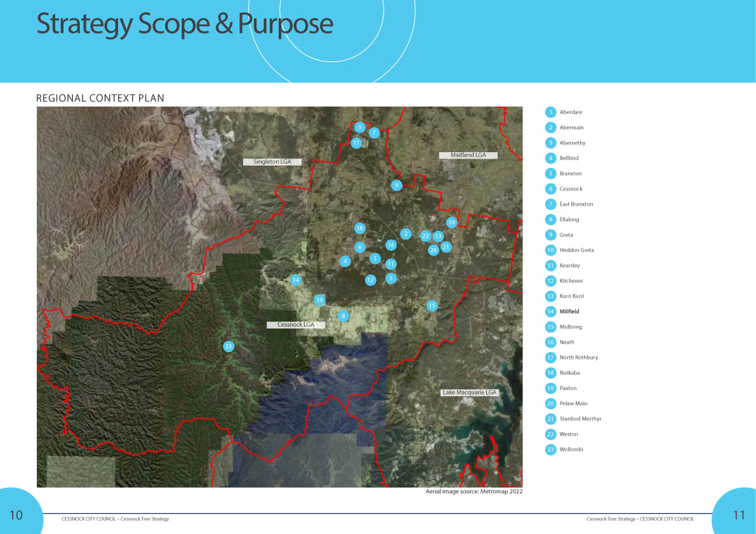Click the 'Greta' legend entry

[566, 235]
